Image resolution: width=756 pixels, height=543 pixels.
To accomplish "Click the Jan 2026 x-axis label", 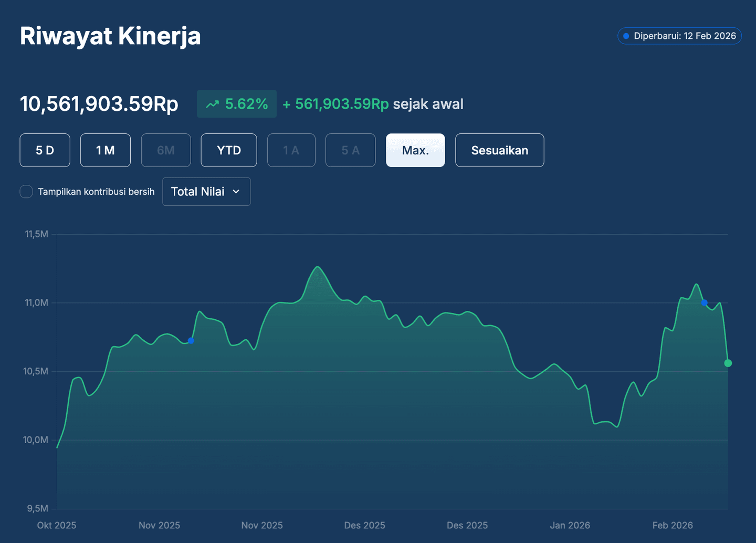I will pyautogui.click(x=570, y=525).
